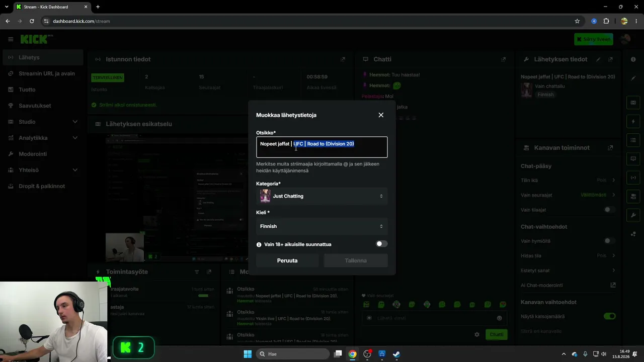Screen dimensions: 644x362
Task: Open the Tilin ikä setting chevron
Action: [613, 180]
